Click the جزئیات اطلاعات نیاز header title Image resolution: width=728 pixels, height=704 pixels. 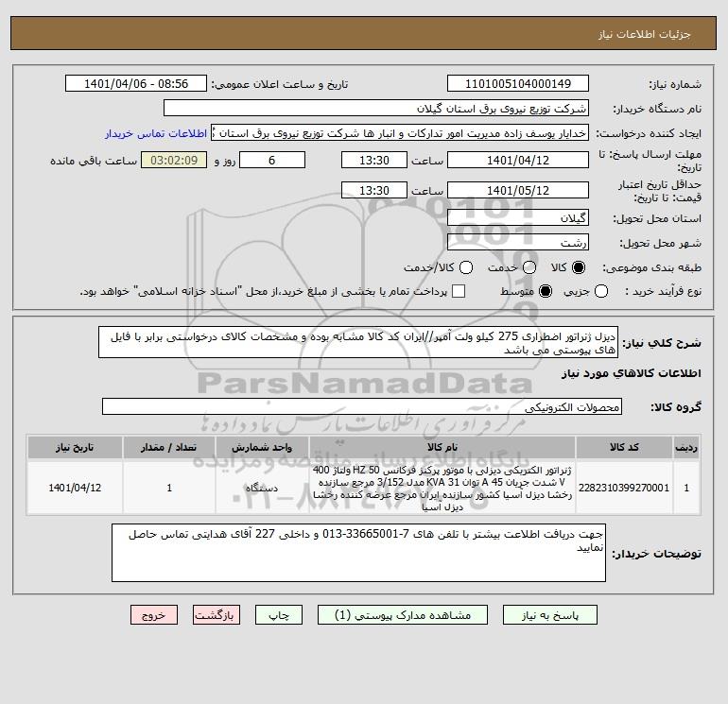(645, 34)
